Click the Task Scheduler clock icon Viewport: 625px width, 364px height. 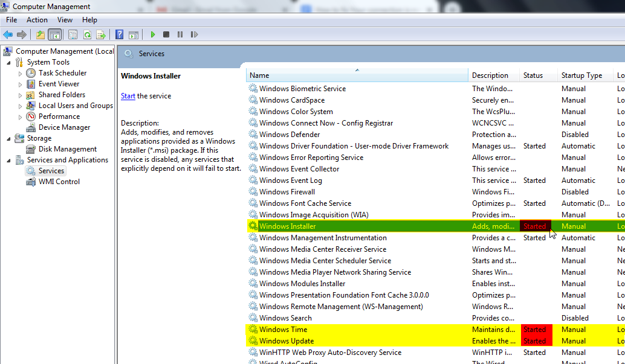click(x=31, y=73)
